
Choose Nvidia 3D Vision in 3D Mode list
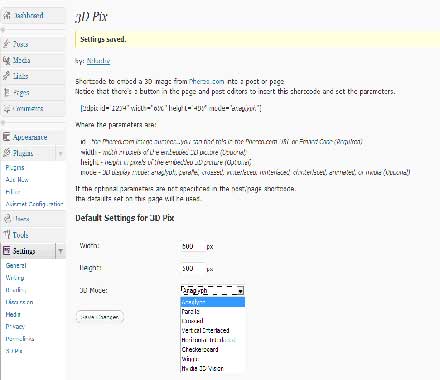click(213, 369)
